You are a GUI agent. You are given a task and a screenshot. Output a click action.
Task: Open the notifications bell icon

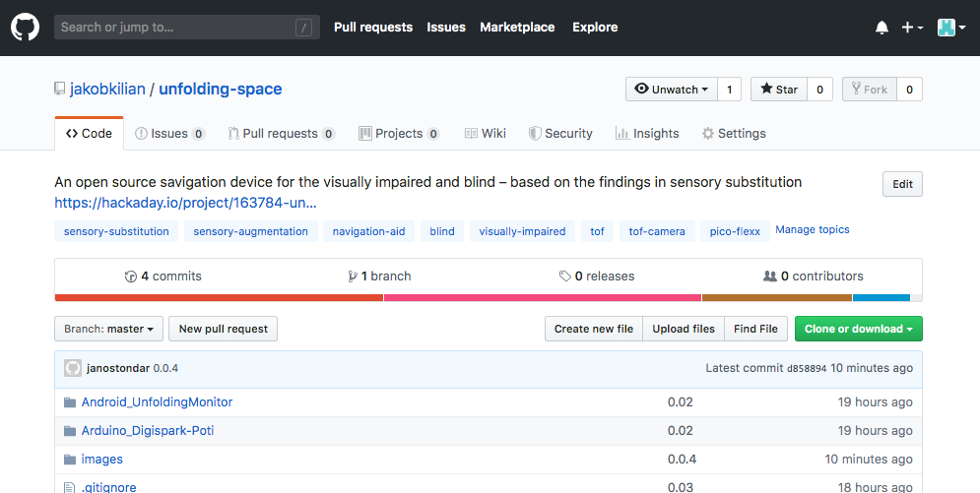882,28
